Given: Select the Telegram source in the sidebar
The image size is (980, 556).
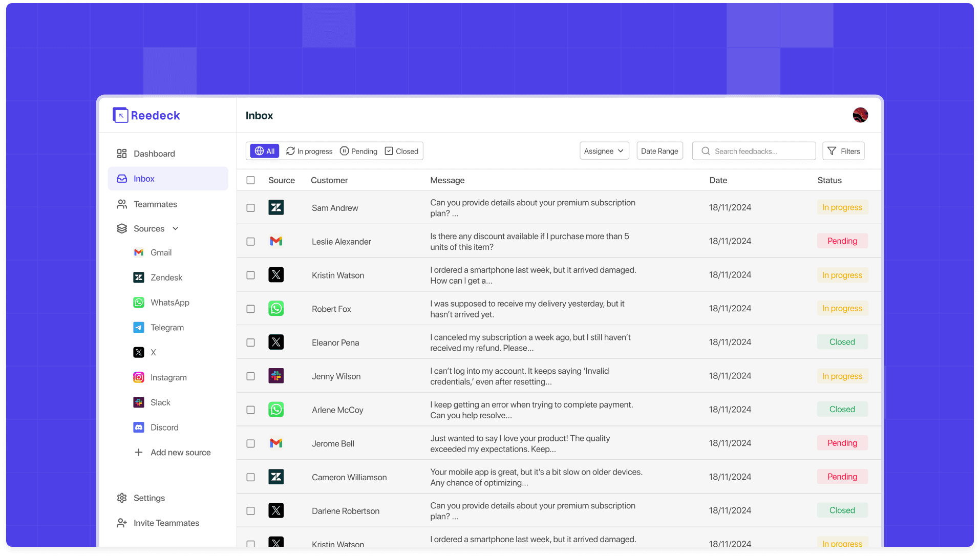Looking at the screenshot, I should coord(138,327).
